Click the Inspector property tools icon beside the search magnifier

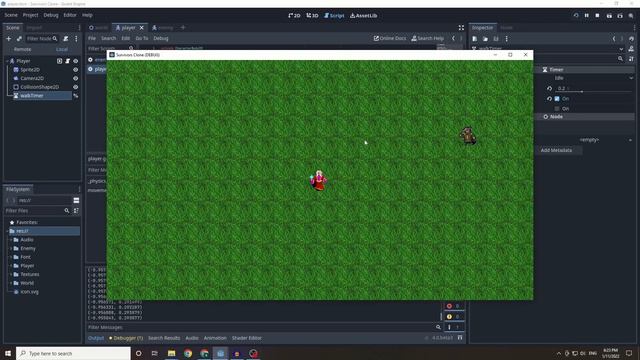[631, 59]
